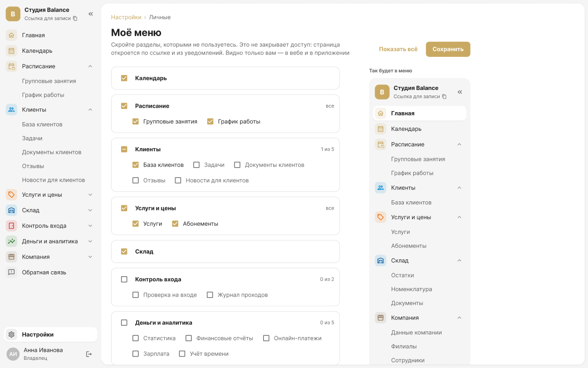This screenshot has width=588, height=368.
Task: Check the Контроль входа section checkbox
Action: point(124,279)
